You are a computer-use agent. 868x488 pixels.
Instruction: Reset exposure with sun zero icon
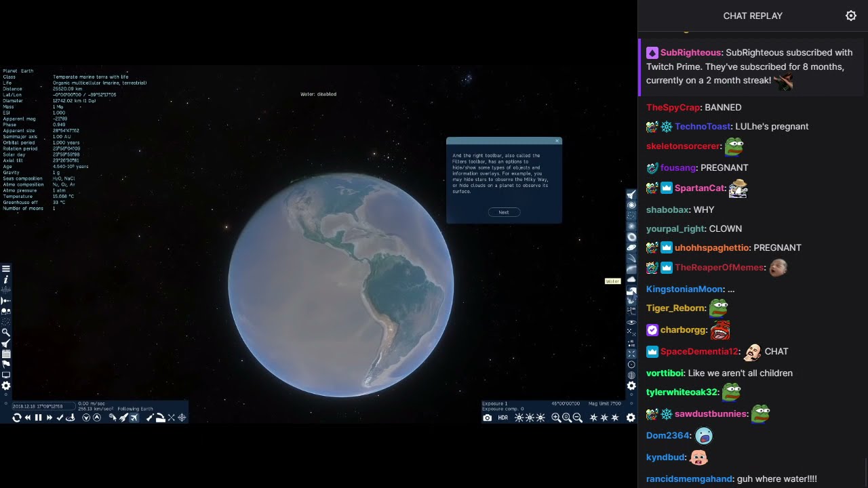530,418
